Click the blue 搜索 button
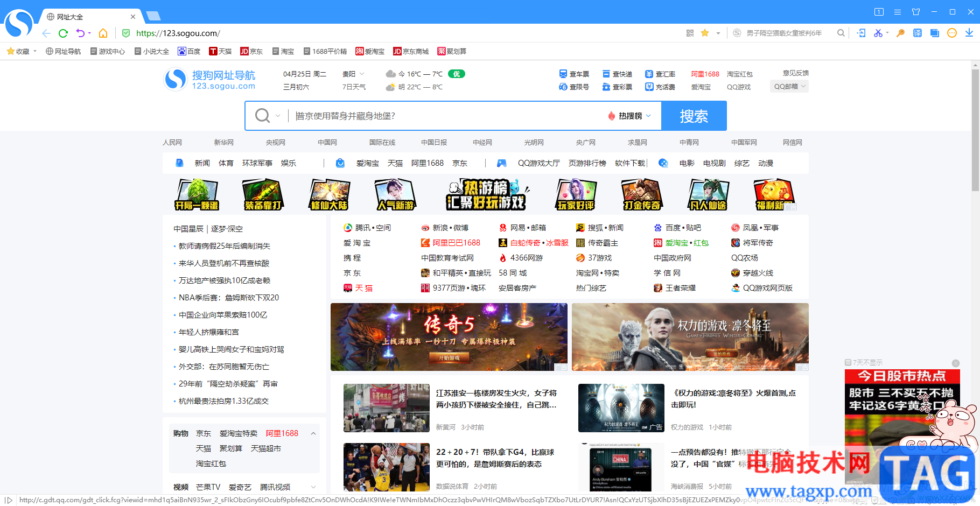The image size is (980, 506). [x=694, y=116]
